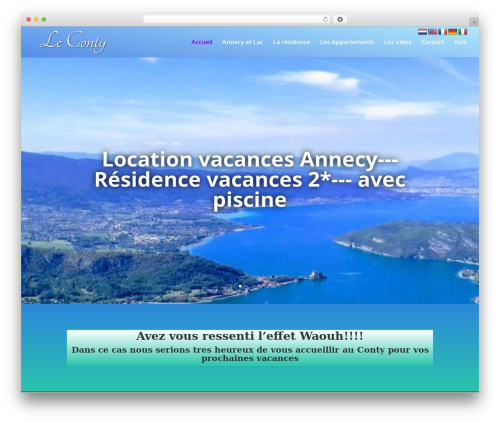Viewport: 500px width, 423px height.
Task: Minimize the window with the yellow button
Action: coord(36,19)
